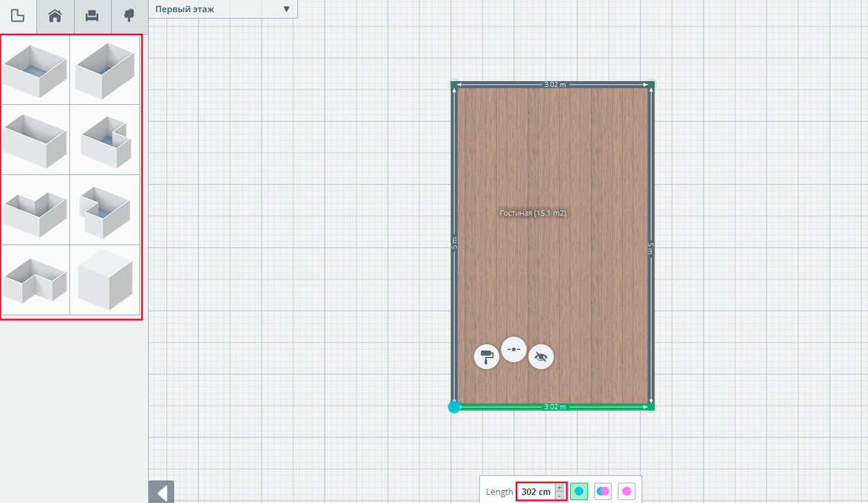The width and height of the screenshot is (868, 503).
Task: Click the paint roller wall icon
Action: [x=487, y=357]
